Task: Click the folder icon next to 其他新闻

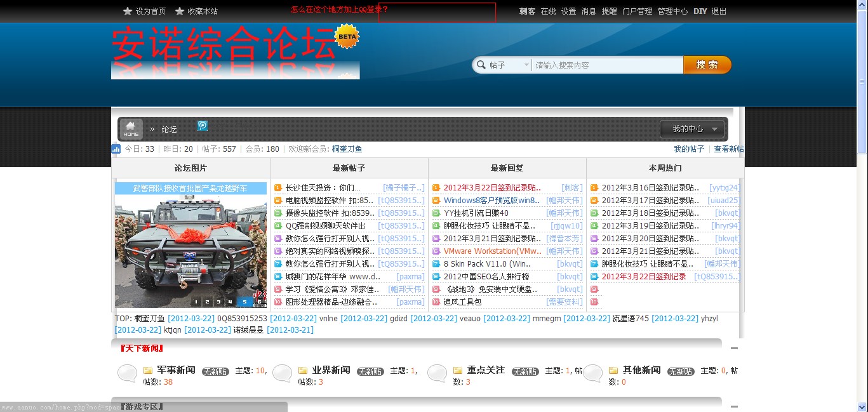Action: coord(612,369)
